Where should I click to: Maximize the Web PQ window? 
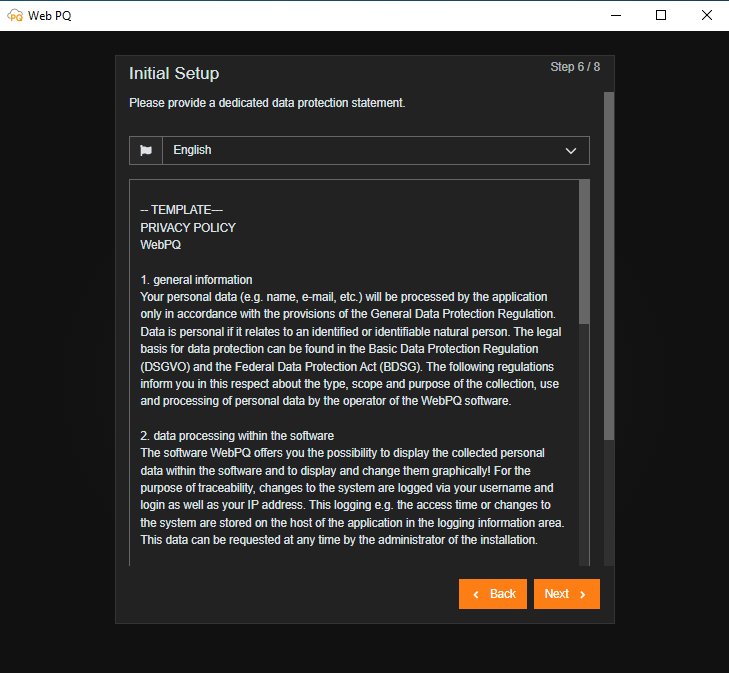pyautogui.click(x=661, y=15)
